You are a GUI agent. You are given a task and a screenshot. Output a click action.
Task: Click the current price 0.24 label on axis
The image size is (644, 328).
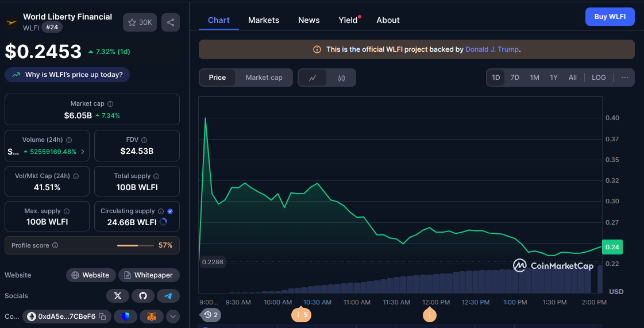click(612, 247)
